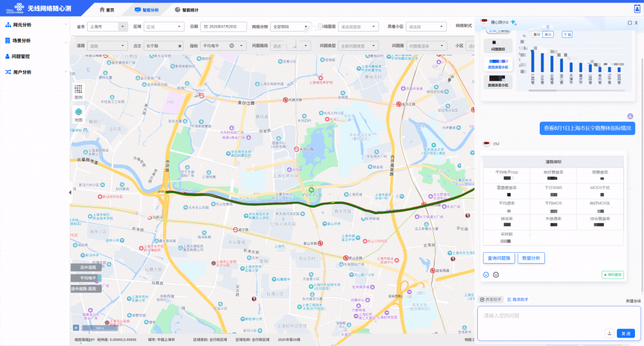Open the 首页 home tab
Screen dimensions: 644x346
[x=107, y=10]
